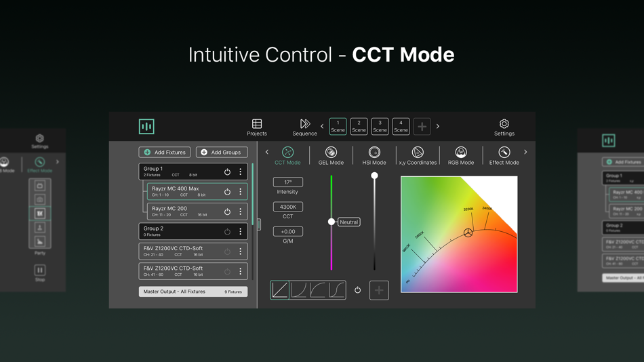Click the Neutral label on G/M slider
The image size is (644, 362).
point(348,222)
